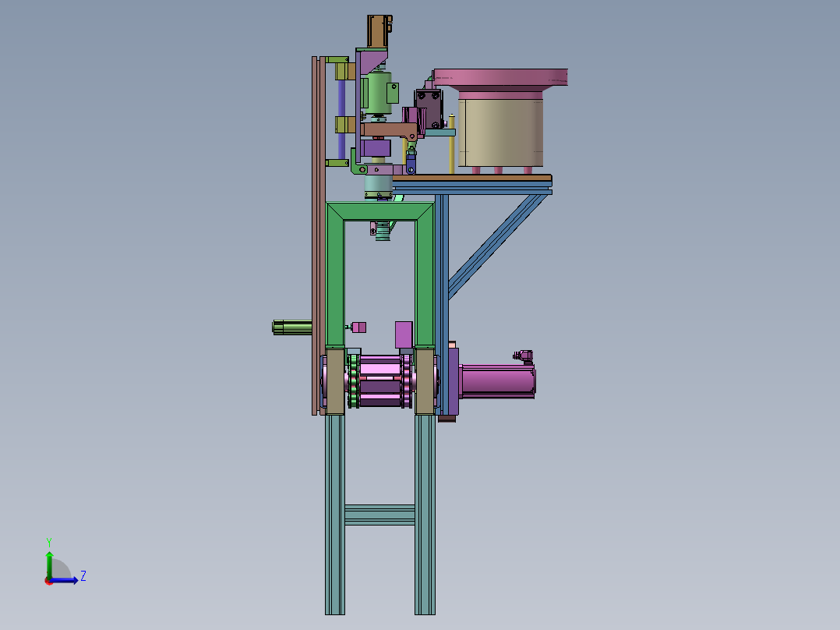The image size is (840, 630).
Task: Select the beige drum of the bowl feeder
Action: [x=501, y=133]
